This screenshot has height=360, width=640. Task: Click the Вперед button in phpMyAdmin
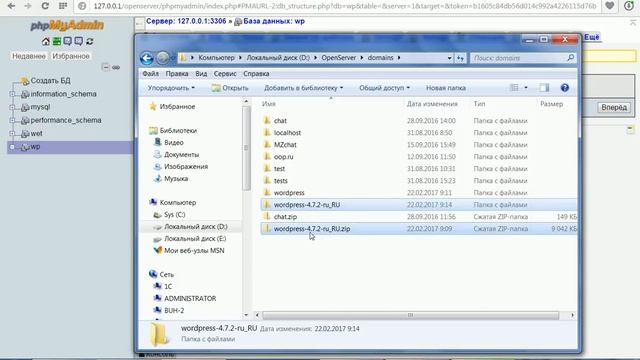coord(614,107)
